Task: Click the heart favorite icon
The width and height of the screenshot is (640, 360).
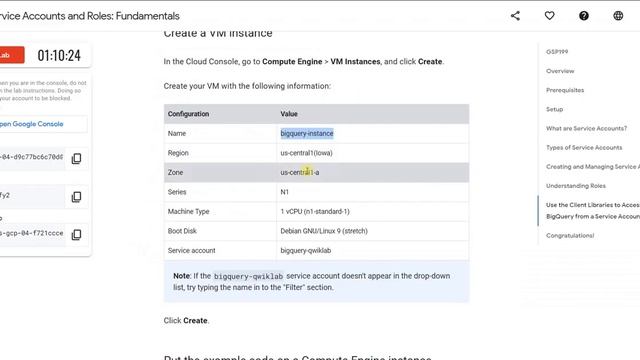Action: (x=549, y=16)
